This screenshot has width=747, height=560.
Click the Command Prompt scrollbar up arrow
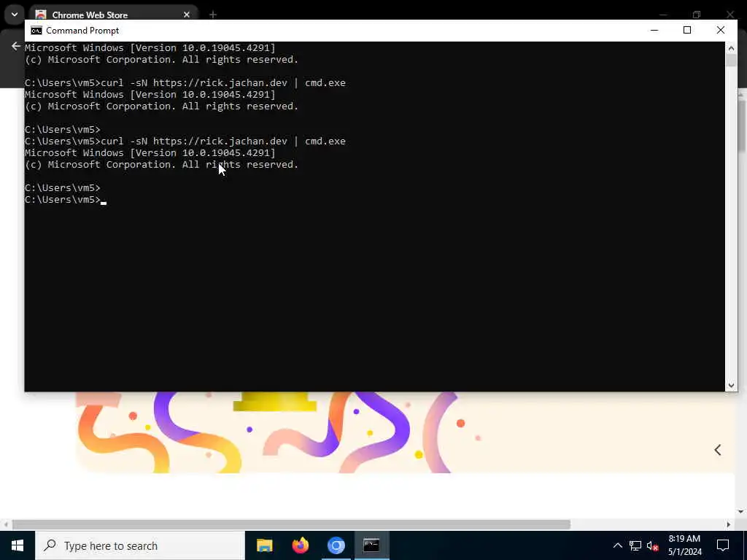[731, 47]
